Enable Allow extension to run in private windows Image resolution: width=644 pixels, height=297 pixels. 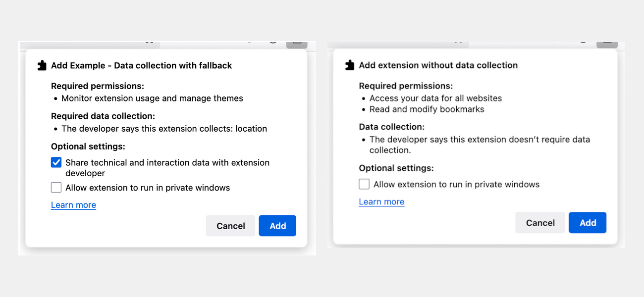pyautogui.click(x=56, y=187)
